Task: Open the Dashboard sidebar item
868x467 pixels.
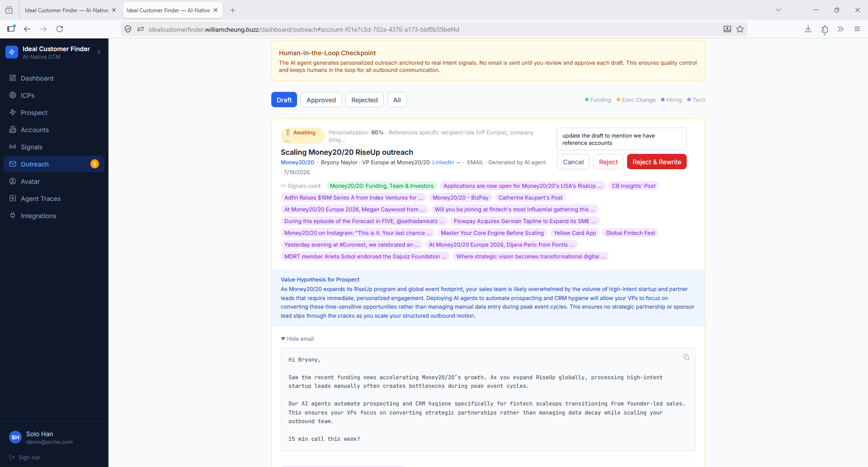Action: pos(54,78)
